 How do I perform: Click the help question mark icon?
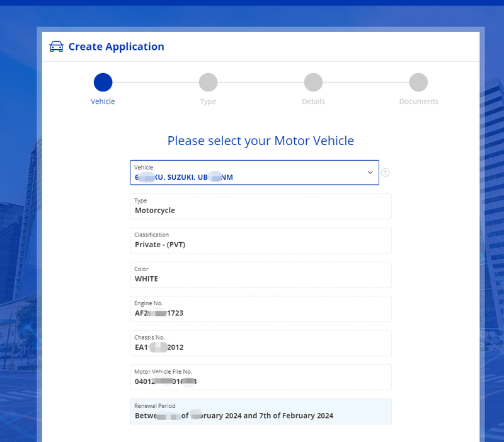tap(385, 173)
